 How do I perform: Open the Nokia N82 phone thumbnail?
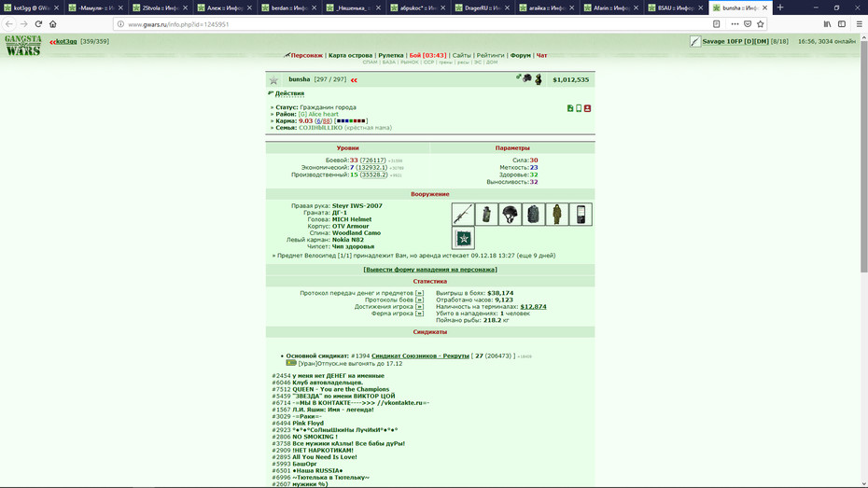pyautogui.click(x=581, y=214)
